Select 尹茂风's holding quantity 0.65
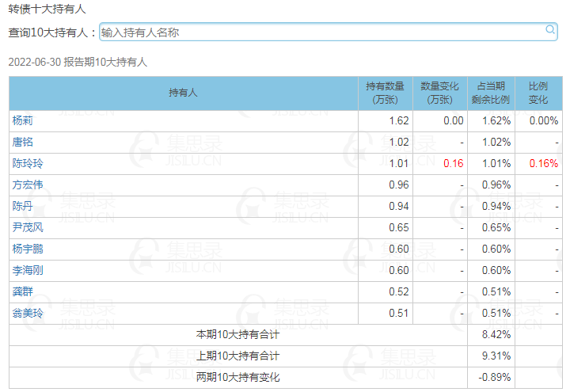 [399, 227]
